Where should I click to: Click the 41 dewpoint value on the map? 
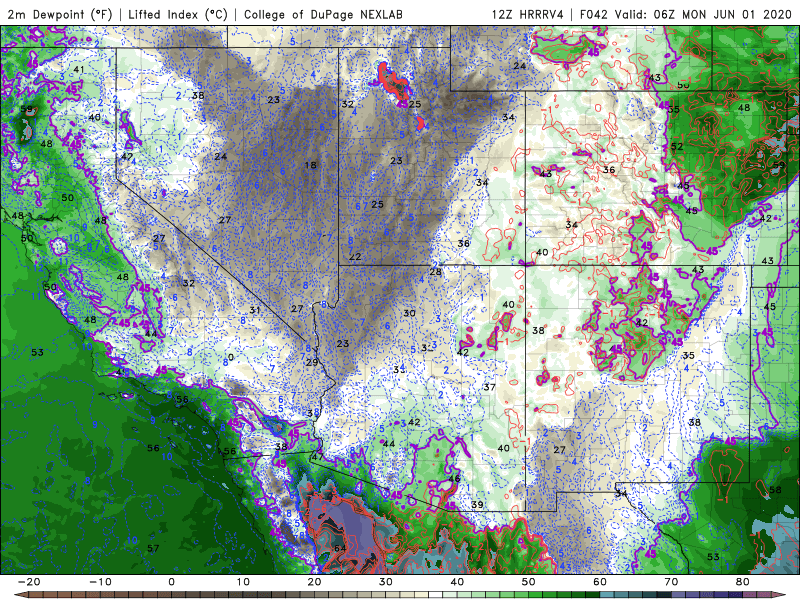(x=79, y=69)
